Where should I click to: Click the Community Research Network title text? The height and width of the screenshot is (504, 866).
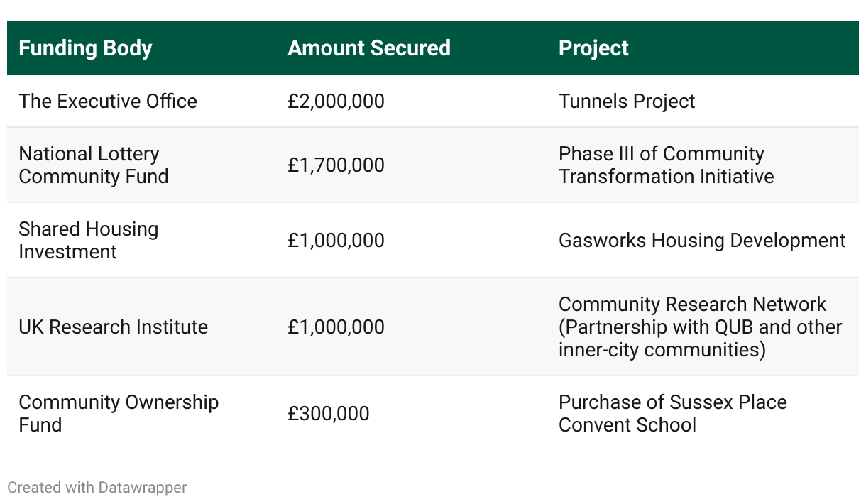692,305
